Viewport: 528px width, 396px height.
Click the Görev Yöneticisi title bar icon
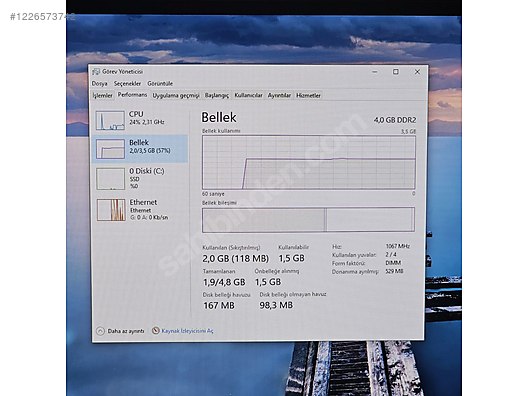point(96,72)
